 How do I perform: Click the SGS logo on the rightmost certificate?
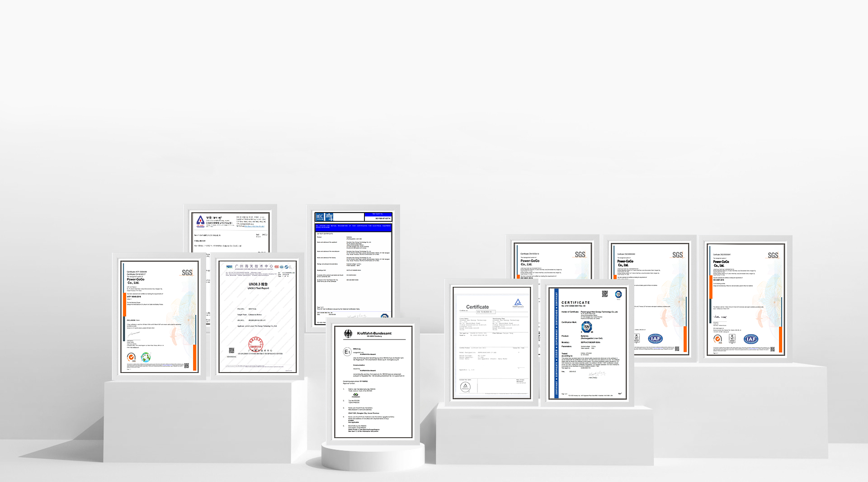click(x=773, y=255)
